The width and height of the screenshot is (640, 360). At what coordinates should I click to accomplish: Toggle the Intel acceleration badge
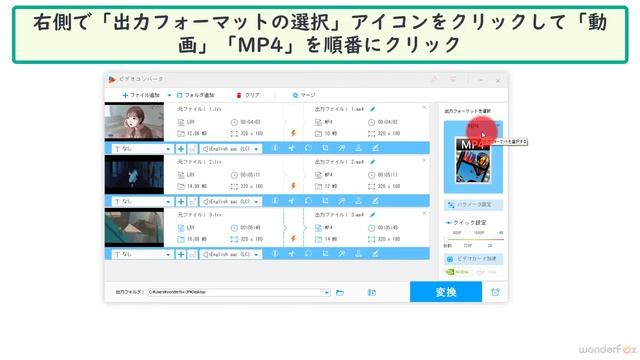tap(488, 272)
